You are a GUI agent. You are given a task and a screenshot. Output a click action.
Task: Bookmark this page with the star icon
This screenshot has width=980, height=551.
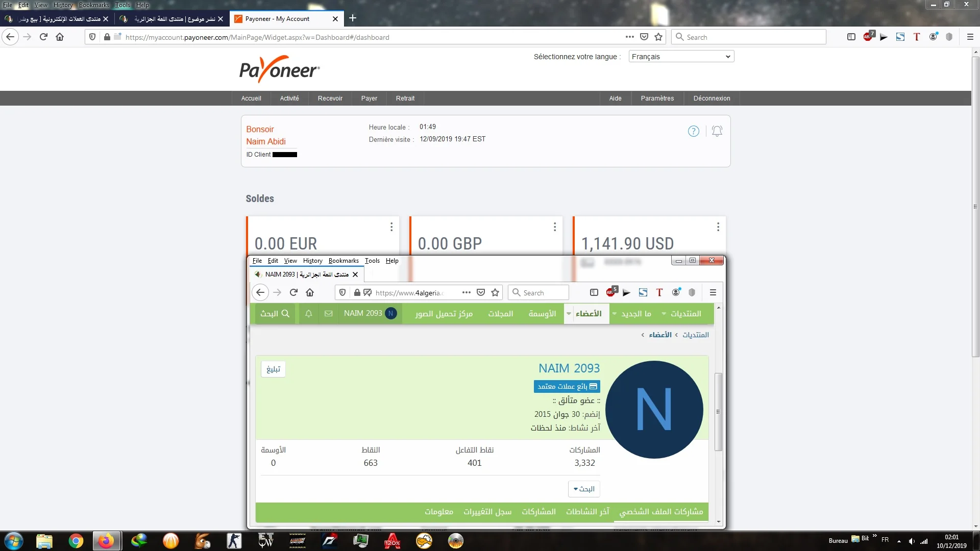point(658,37)
